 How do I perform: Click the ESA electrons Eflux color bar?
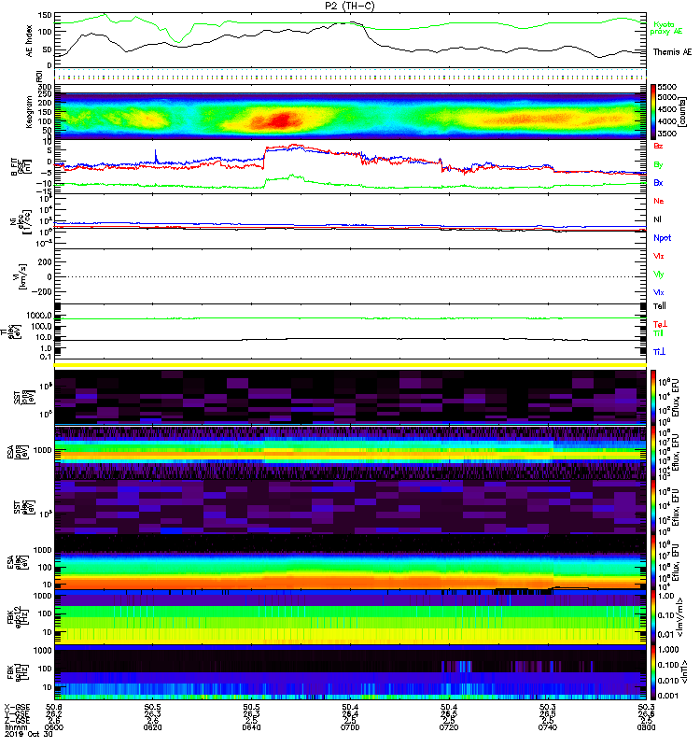(653, 563)
